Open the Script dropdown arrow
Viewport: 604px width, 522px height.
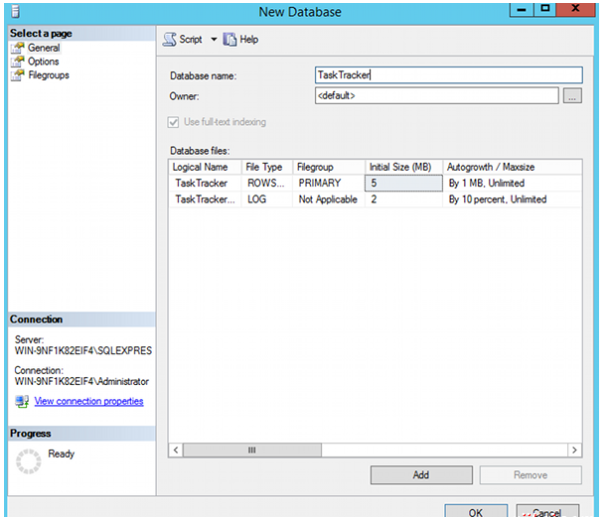coord(214,39)
